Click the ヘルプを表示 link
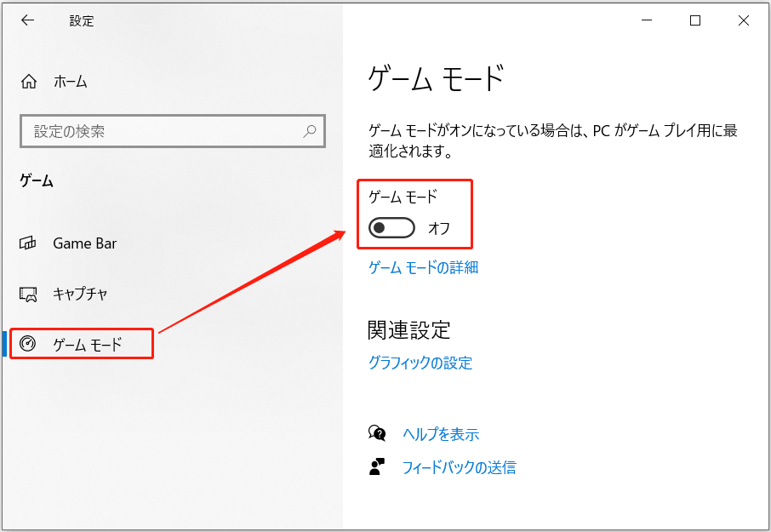 pos(442,433)
